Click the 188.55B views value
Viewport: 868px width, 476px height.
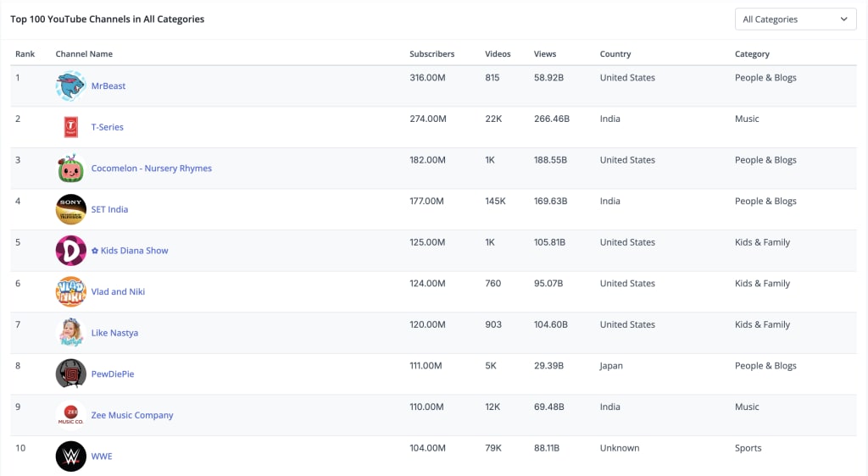point(550,160)
